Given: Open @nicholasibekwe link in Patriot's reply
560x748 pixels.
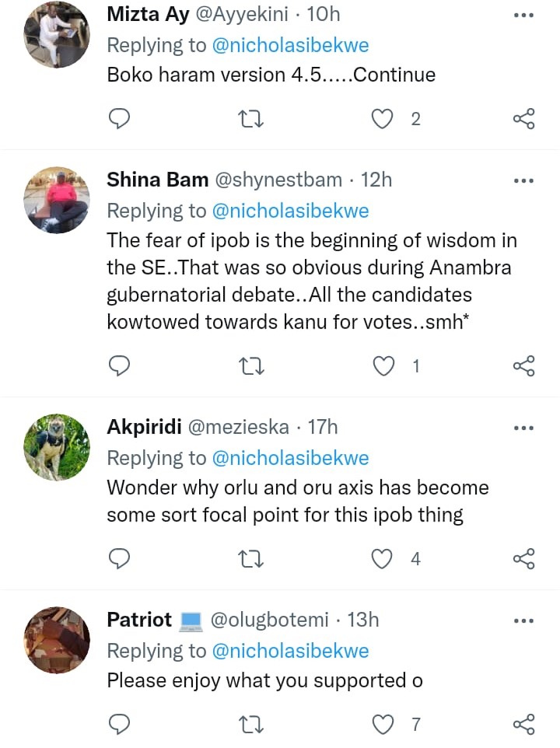Looking at the screenshot, I should (x=290, y=651).
